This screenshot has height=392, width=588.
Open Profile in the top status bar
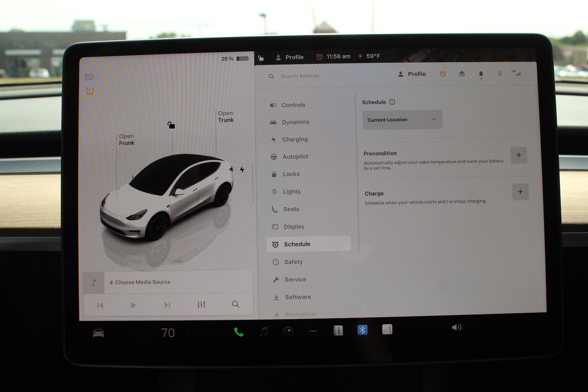coord(290,57)
